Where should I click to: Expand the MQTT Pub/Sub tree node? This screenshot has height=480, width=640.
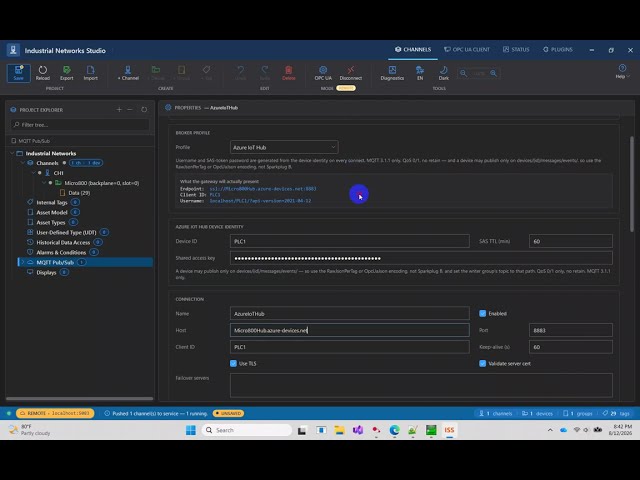(23, 262)
